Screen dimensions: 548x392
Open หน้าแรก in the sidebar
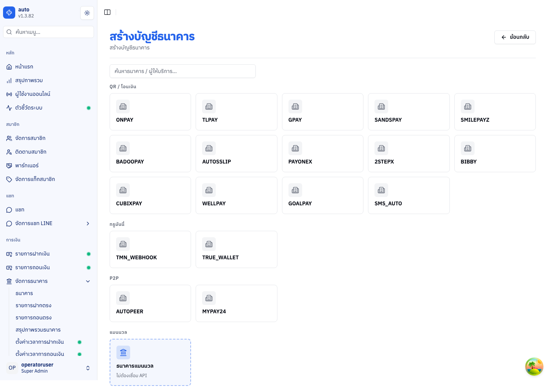click(x=49, y=67)
